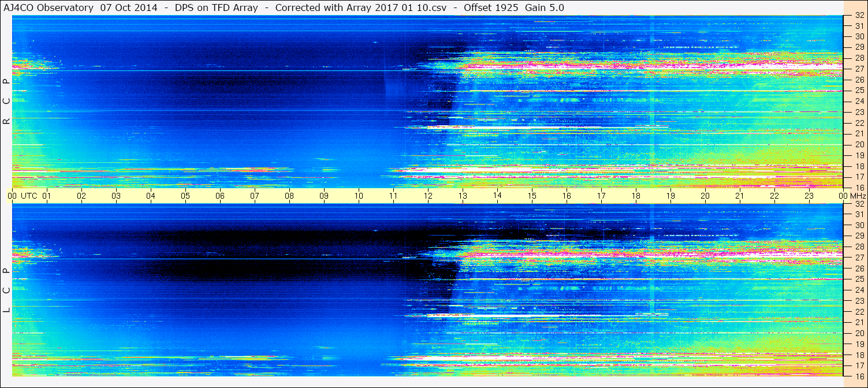The height and width of the screenshot is (388, 868).
Task: Select the 11 hour marker on time axis
Action: [393, 196]
